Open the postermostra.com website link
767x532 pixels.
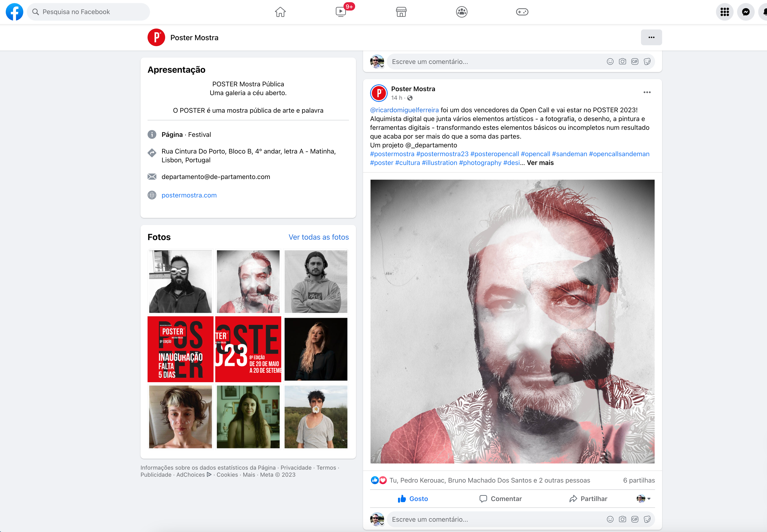click(x=189, y=195)
